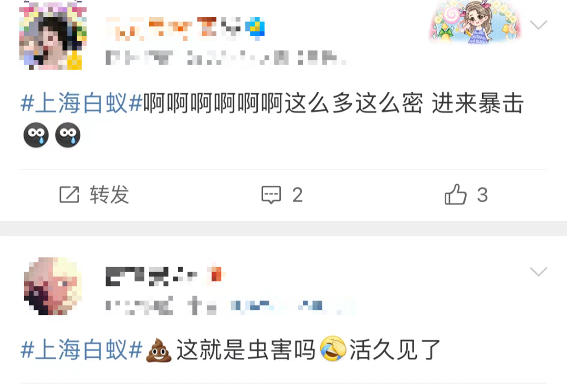Click the laughing-crying facepalm emoji
The height and width of the screenshot is (392, 567).
(x=333, y=348)
